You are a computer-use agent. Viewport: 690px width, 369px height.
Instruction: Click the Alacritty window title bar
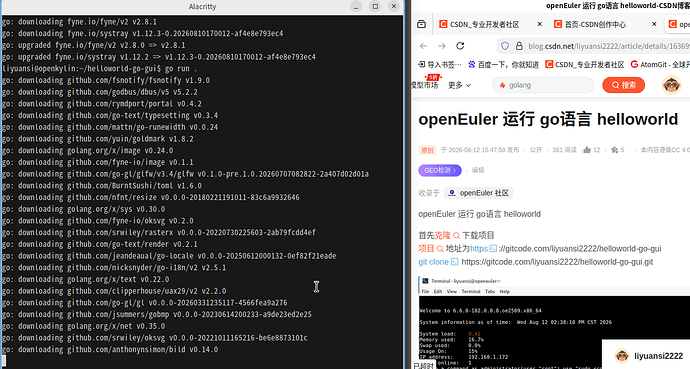(x=202, y=7)
